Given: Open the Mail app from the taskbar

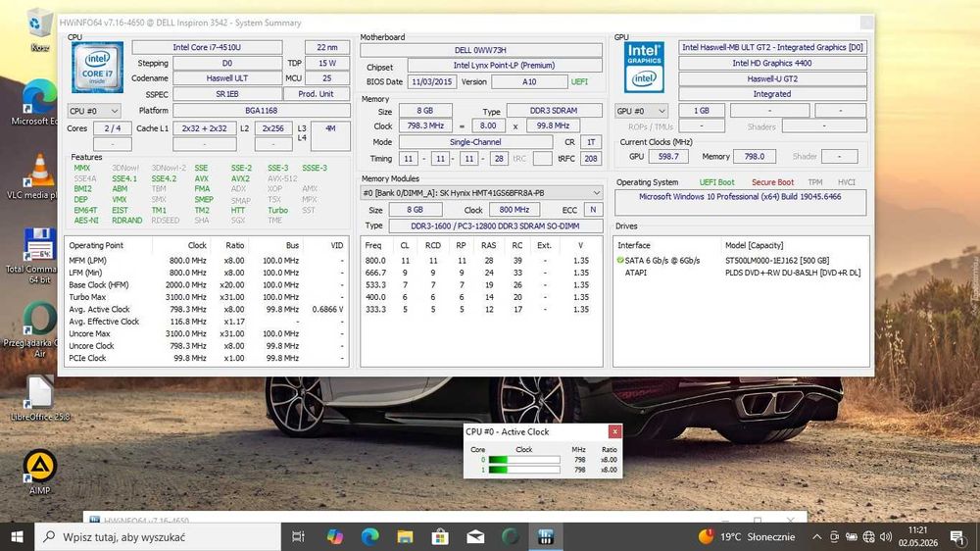Looking at the screenshot, I should pyautogui.click(x=475, y=536).
